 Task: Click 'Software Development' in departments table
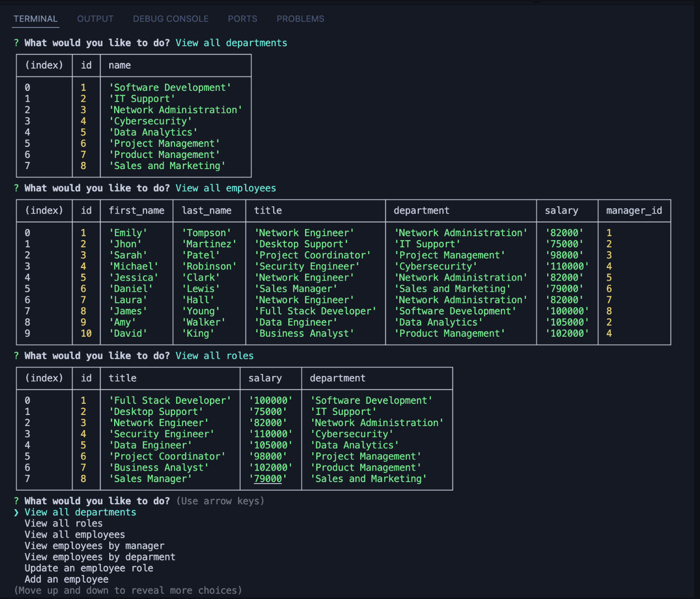pos(170,87)
